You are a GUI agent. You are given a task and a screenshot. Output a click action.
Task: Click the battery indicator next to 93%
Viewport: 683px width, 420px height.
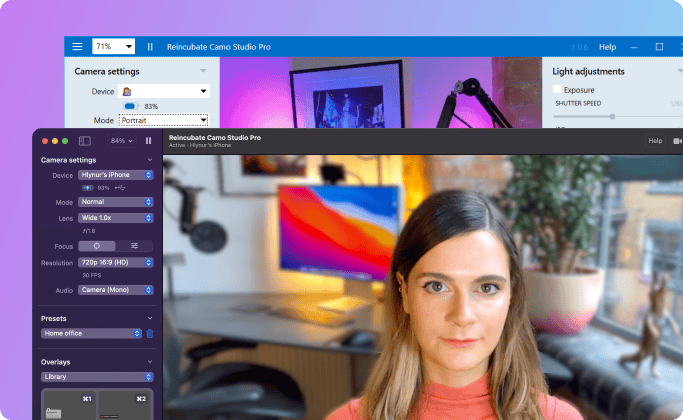[x=88, y=188]
